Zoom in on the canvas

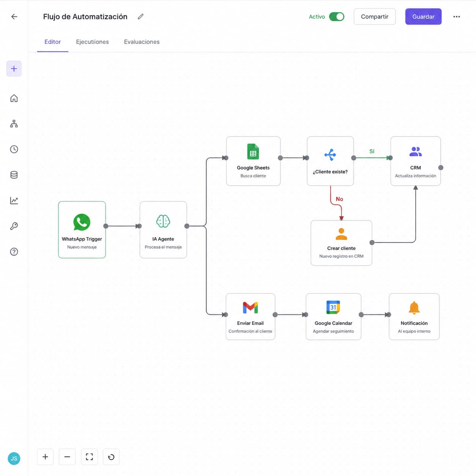click(45, 457)
